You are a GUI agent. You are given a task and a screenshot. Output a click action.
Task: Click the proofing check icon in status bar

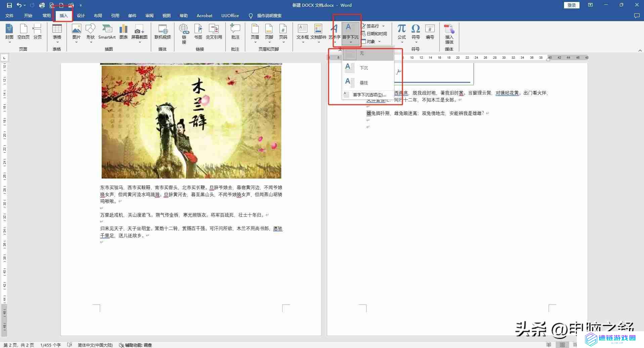[70, 345]
